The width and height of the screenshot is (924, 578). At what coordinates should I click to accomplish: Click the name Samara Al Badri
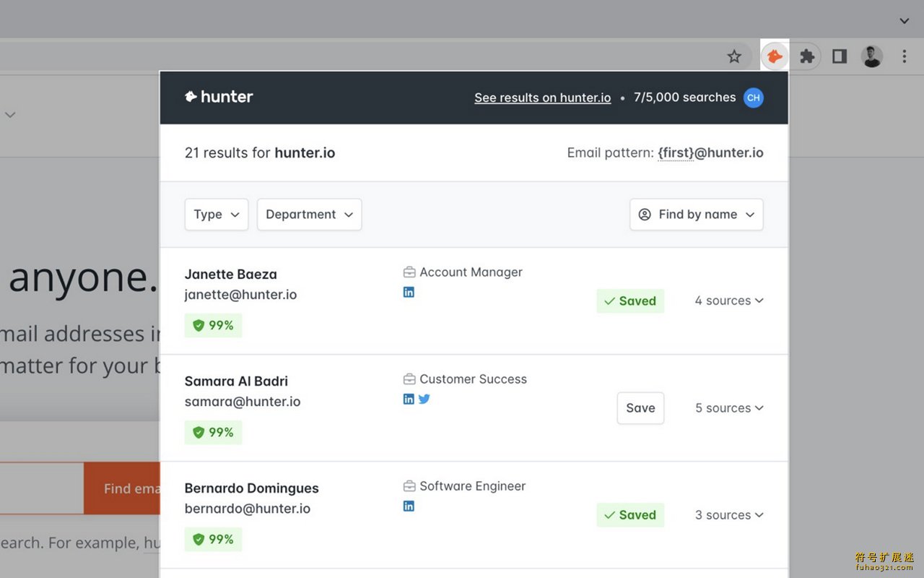coord(236,381)
